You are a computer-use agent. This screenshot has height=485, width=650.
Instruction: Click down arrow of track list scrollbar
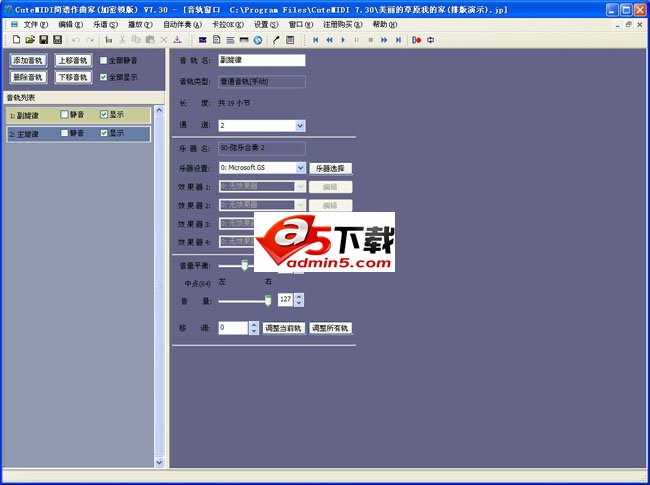click(159, 462)
